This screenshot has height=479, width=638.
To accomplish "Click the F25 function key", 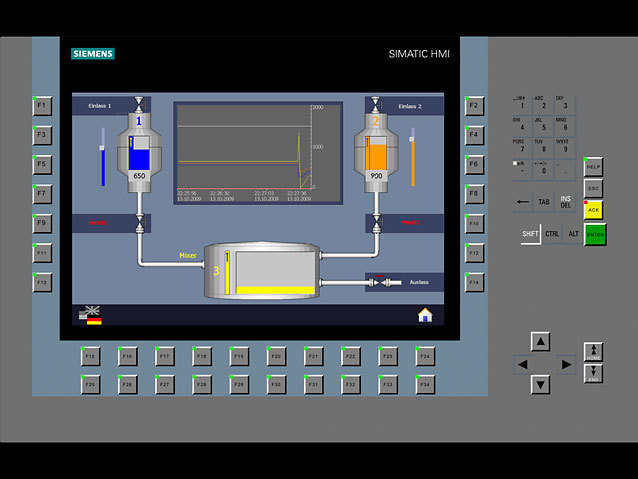I will pos(90,385).
